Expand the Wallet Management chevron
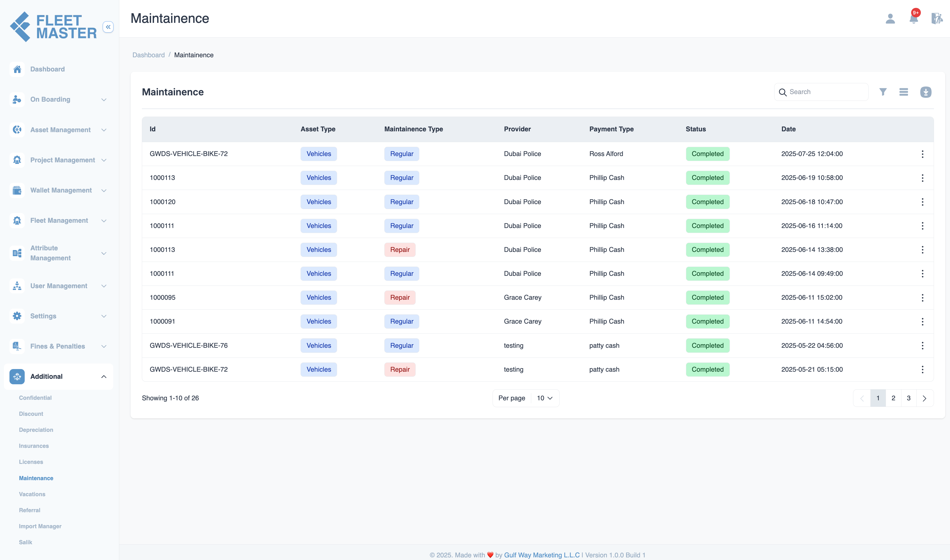 click(x=104, y=191)
